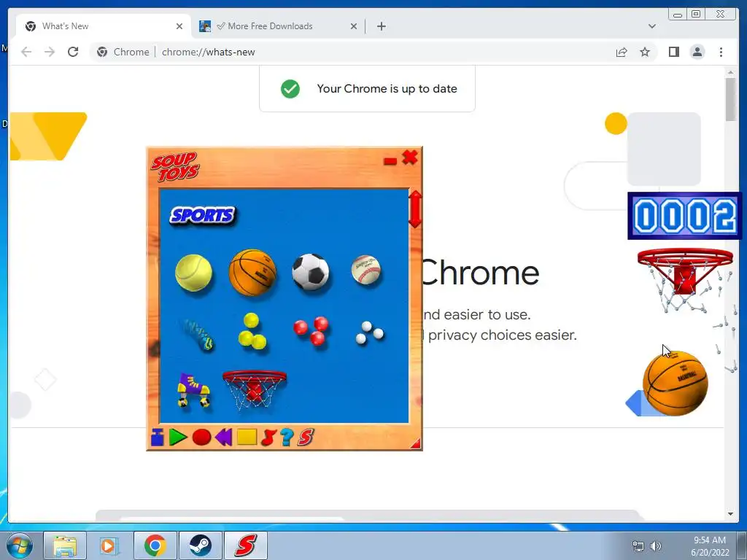Image resolution: width=747 pixels, height=560 pixels.
Task: Choose the soccer ball toy
Action: 311,271
